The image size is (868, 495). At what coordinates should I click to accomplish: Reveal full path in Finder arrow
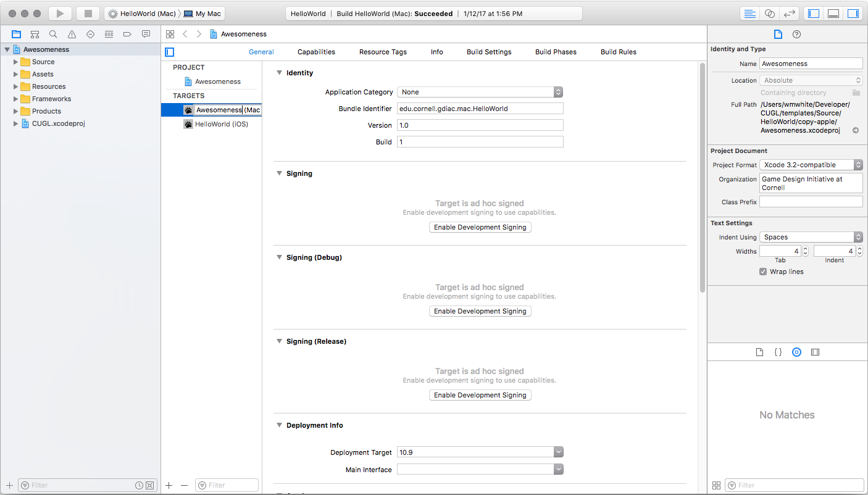pos(856,130)
